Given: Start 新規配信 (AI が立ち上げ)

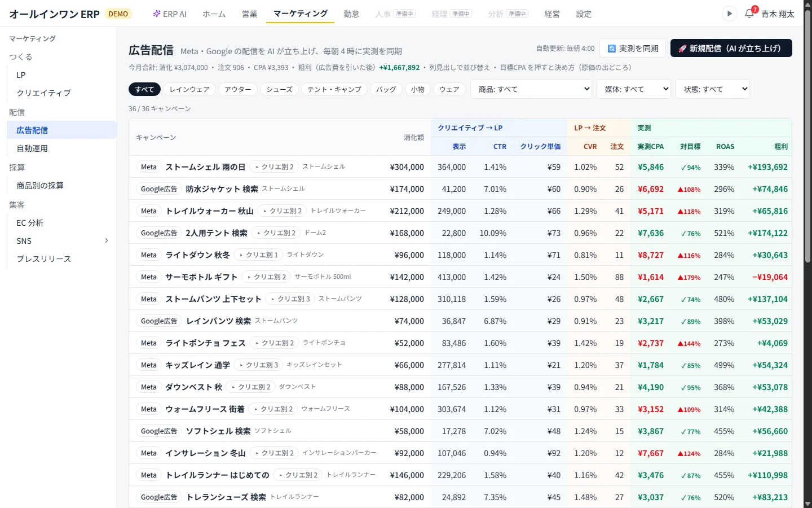Looking at the screenshot, I should tap(731, 49).
